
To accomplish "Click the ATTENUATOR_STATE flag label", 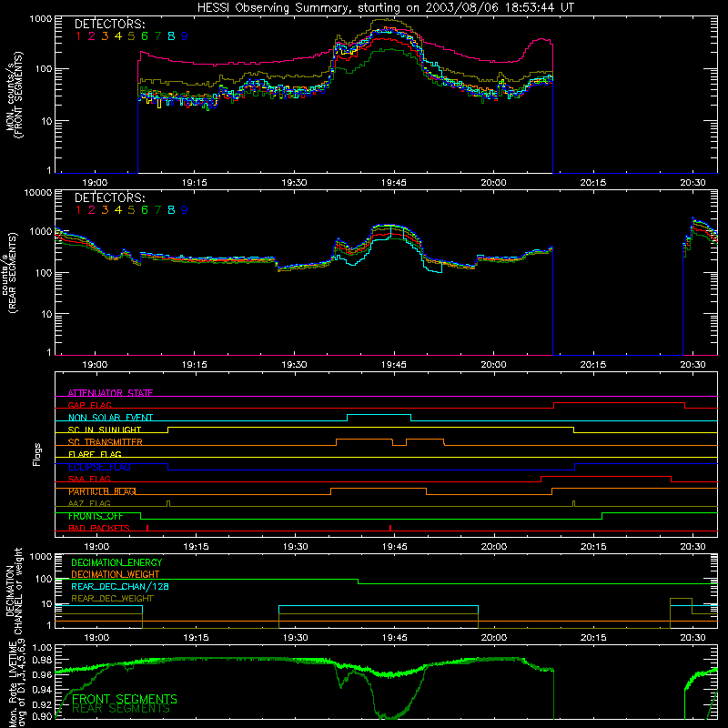I will (x=110, y=393).
